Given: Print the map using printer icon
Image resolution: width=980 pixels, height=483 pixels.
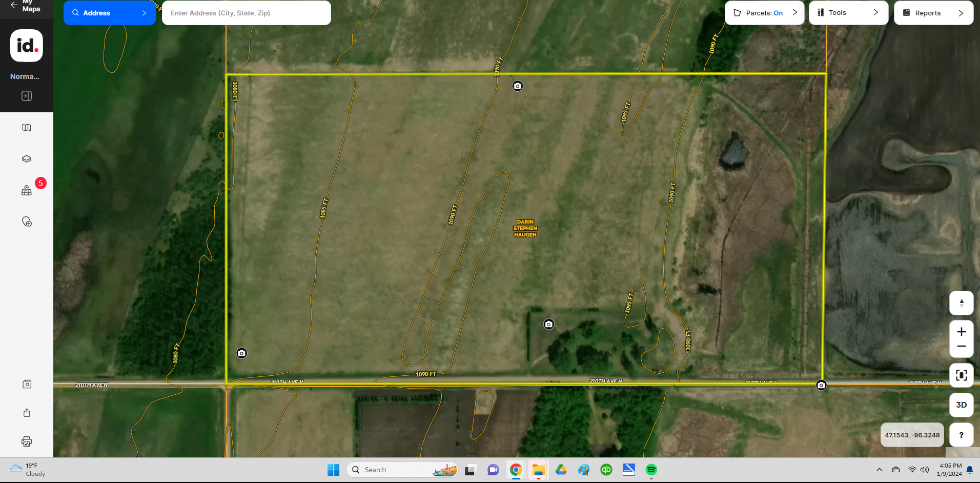Looking at the screenshot, I should (x=27, y=441).
